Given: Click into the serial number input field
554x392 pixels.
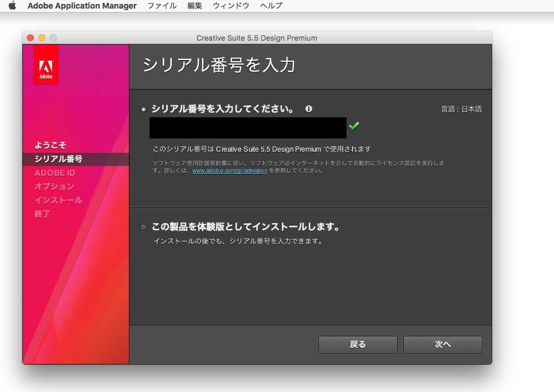Looking at the screenshot, I should pyautogui.click(x=247, y=128).
